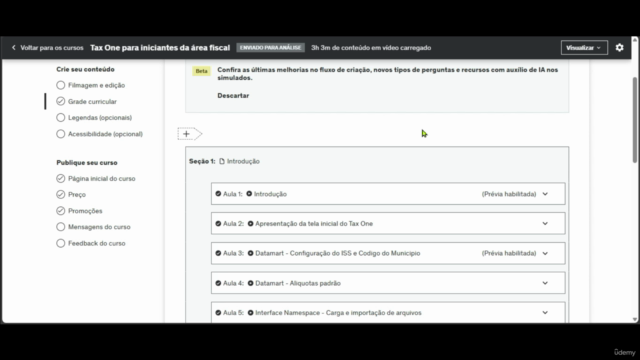Viewport: 640px width, 360px height.
Task: Click the title Tax One para iniciantes da área fiscal
Action: click(160, 48)
